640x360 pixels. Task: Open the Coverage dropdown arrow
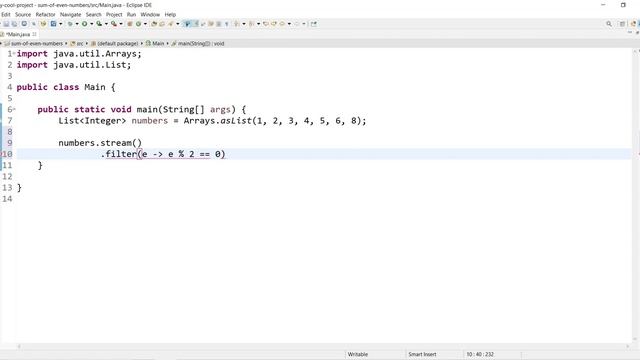(106, 24)
